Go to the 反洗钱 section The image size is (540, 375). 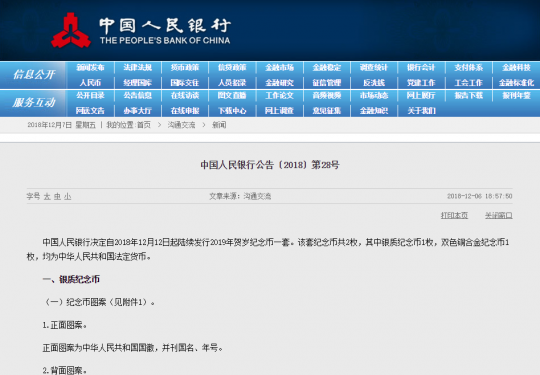pos(374,83)
